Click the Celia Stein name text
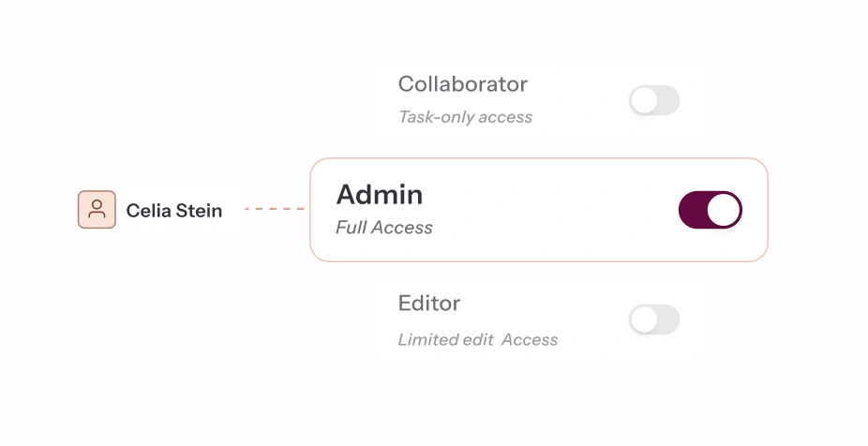This screenshot has width=868, height=446. [174, 211]
